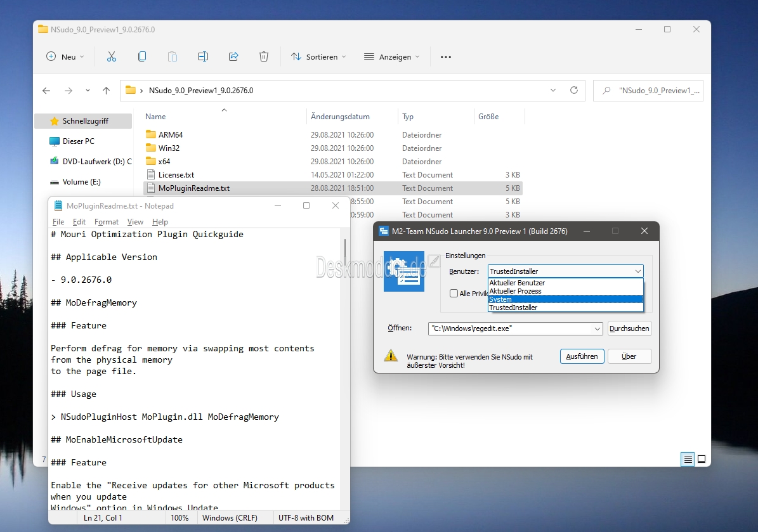Screen dimensions: 758x532
Task: Go back with Explorer back arrow
Action: [x=46, y=91]
